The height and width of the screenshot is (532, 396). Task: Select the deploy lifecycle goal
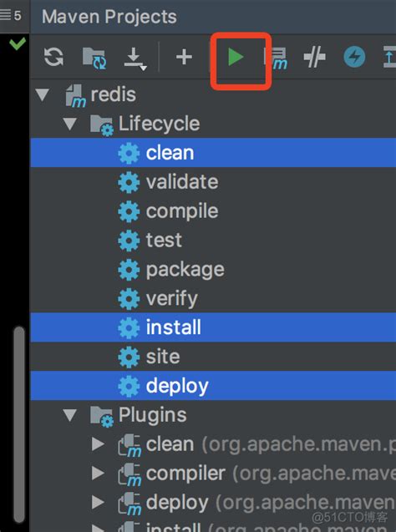[x=213, y=386]
